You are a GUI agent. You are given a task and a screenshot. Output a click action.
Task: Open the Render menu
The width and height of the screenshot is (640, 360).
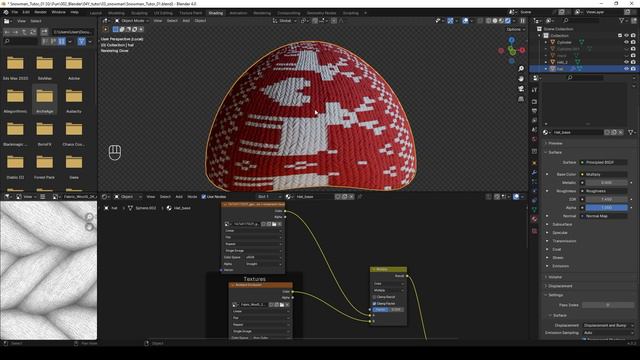click(40, 12)
